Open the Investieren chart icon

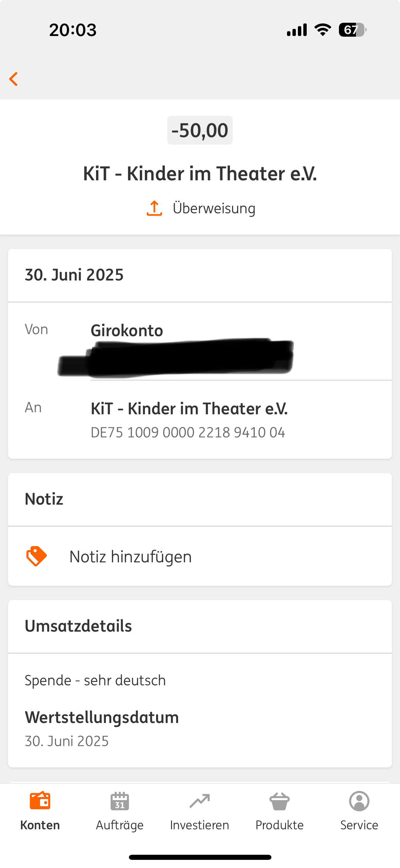pyautogui.click(x=199, y=801)
